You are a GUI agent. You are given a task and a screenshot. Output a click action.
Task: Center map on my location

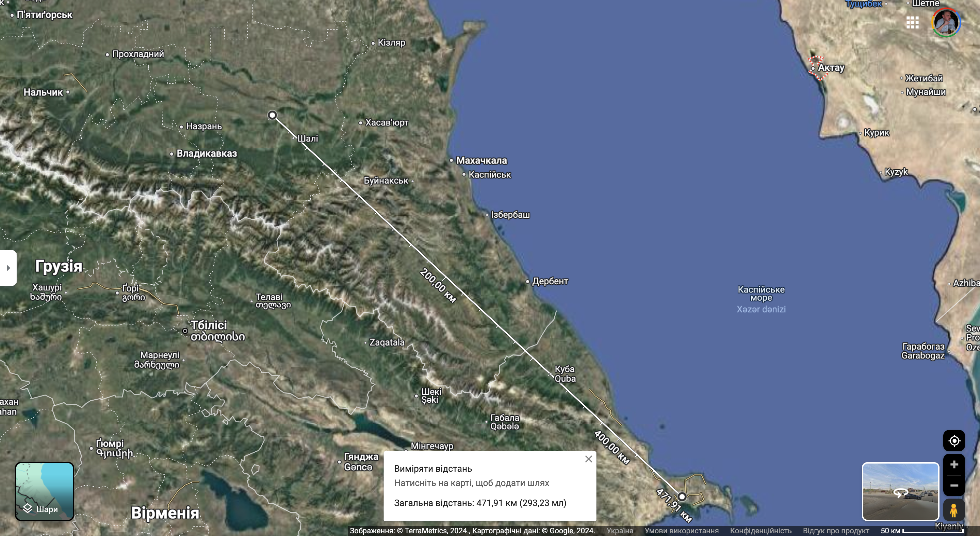tap(954, 441)
